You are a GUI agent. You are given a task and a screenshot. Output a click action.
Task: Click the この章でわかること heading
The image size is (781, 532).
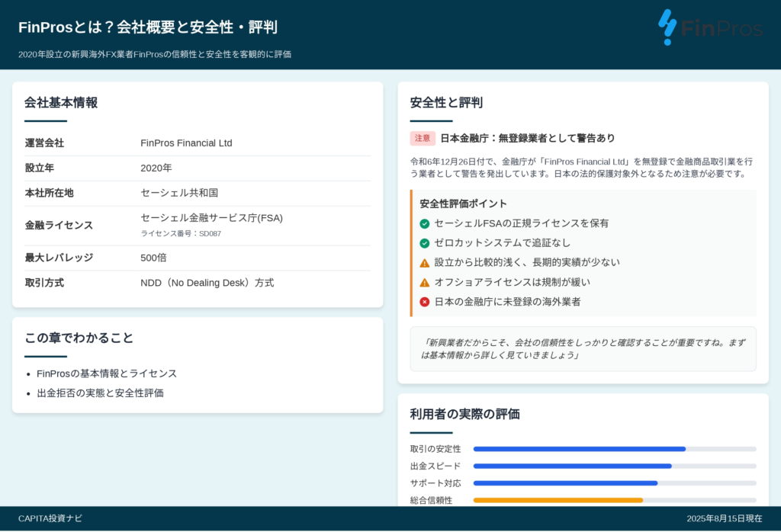click(79, 338)
